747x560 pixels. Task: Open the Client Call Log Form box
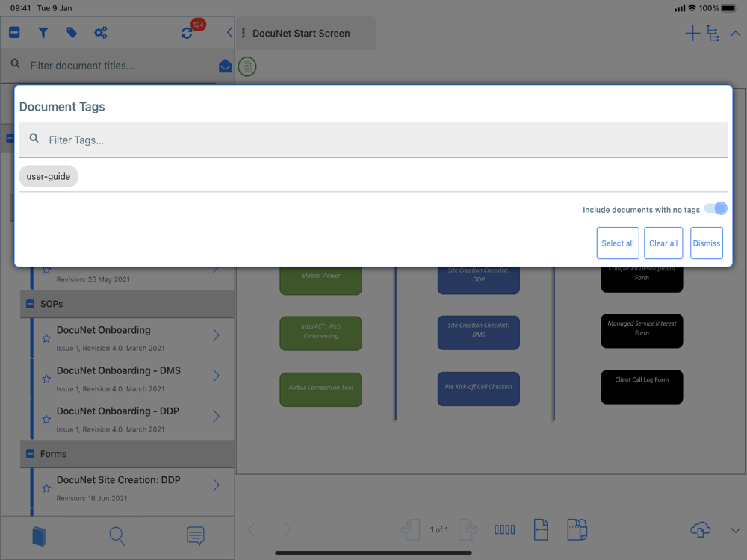click(x=642, y=387)
